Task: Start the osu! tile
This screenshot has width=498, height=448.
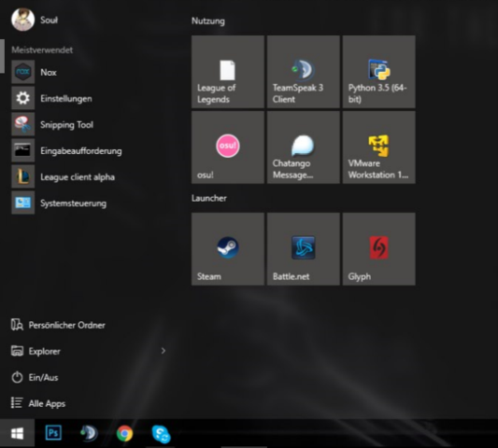Action: tap(228, 147)
